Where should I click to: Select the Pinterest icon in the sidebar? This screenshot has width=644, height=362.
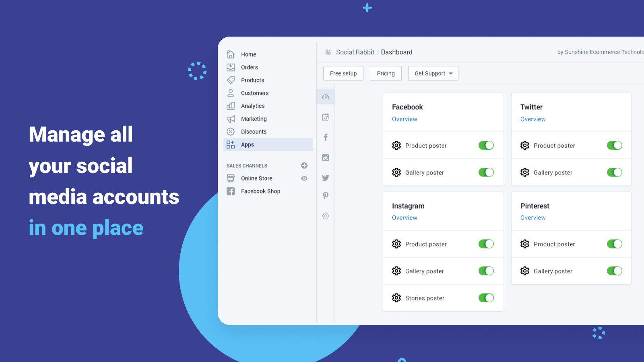[x=325, y=195]
